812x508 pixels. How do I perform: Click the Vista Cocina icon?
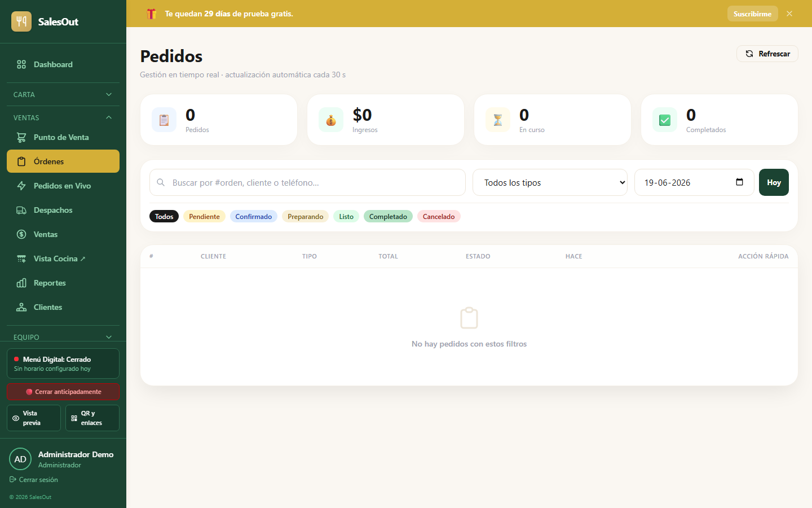coord(21,259)
